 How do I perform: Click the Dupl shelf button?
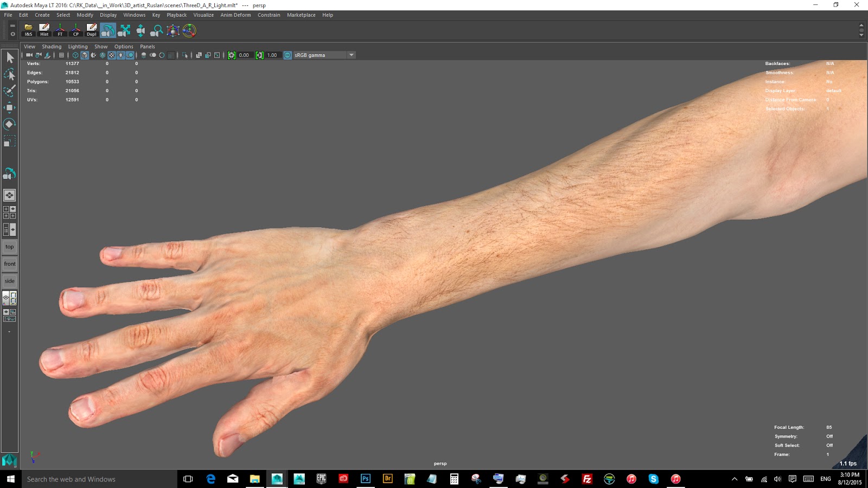click(91, 30)
